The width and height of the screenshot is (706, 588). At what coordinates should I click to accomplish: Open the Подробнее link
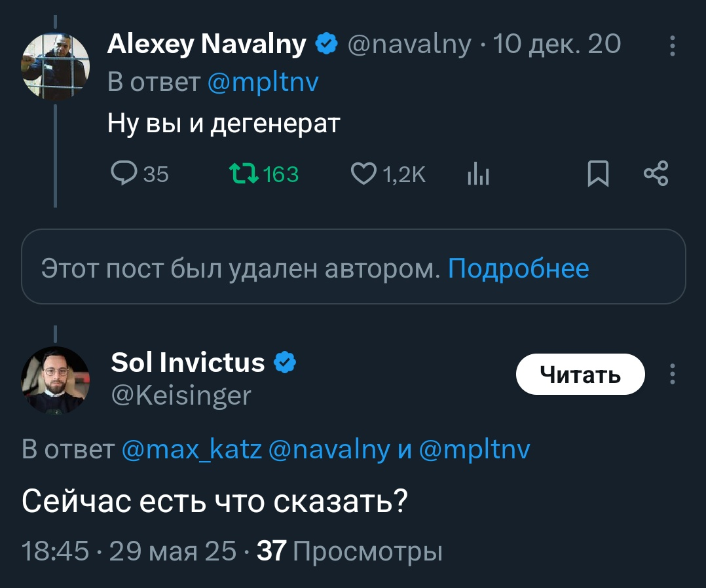[519, 268]
